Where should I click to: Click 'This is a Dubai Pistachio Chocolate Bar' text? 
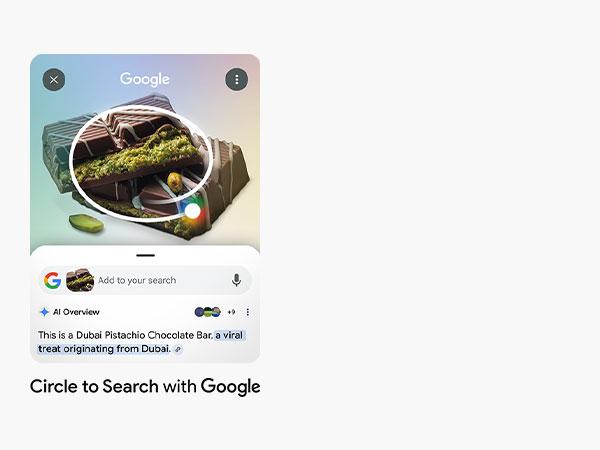[126, 335]
